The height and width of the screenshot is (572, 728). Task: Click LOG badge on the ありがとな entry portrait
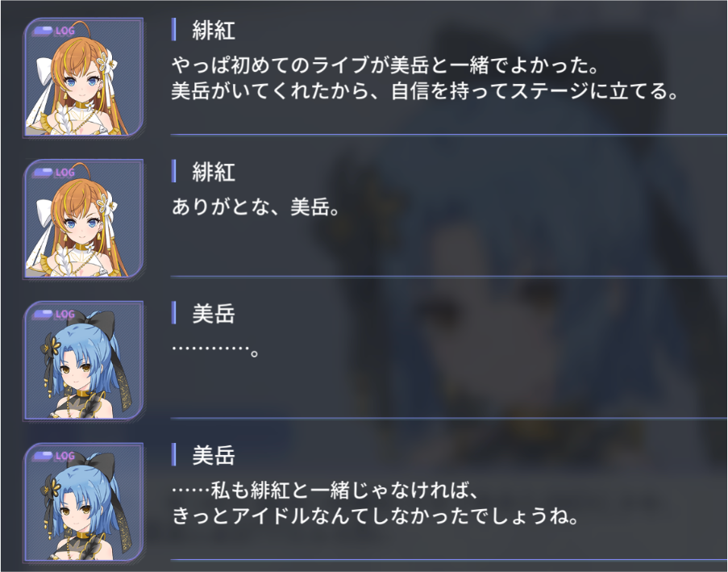coord(54,173)
